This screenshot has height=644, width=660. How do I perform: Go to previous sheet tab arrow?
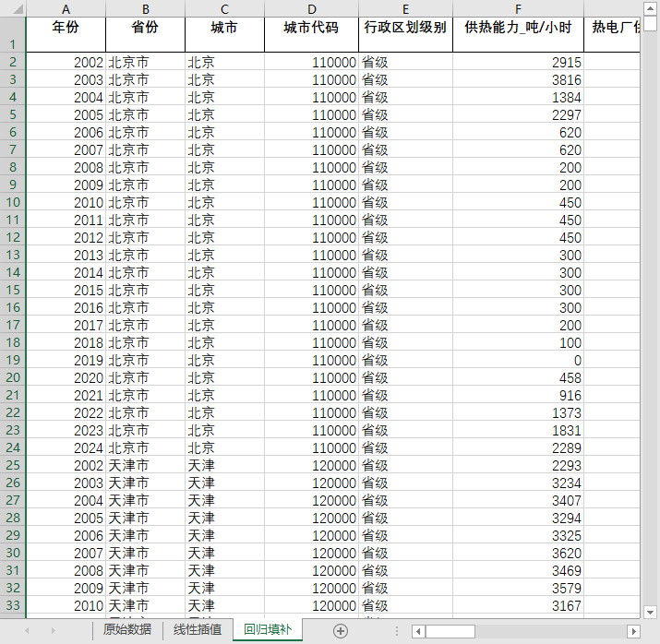click(x=28, y=630)
